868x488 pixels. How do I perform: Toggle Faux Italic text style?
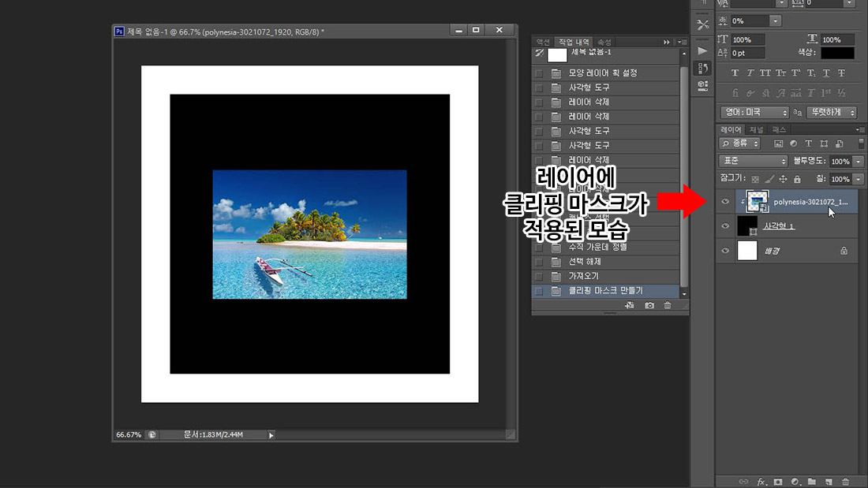click(750, 73)
